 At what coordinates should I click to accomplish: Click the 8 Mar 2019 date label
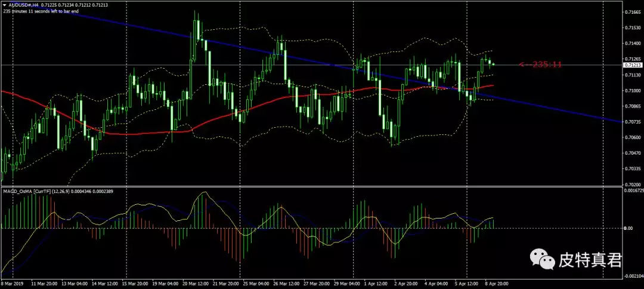(12, 284)
